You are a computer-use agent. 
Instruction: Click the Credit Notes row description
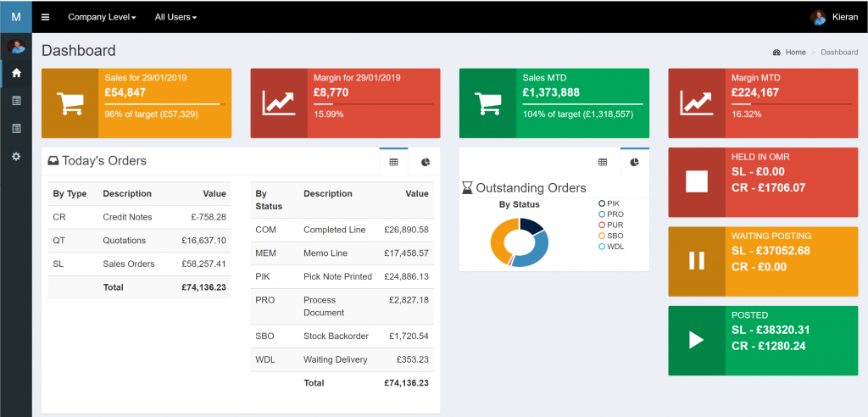click(127, 217)
